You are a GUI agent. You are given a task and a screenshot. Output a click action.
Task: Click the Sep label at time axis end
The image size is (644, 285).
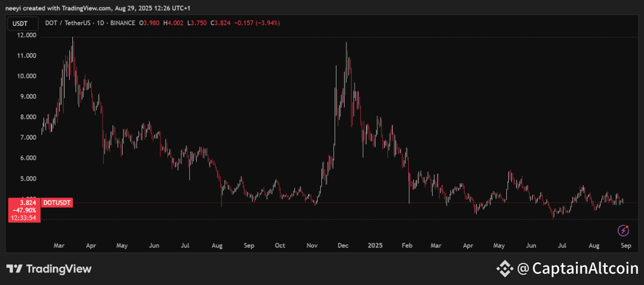pos(626,245)
